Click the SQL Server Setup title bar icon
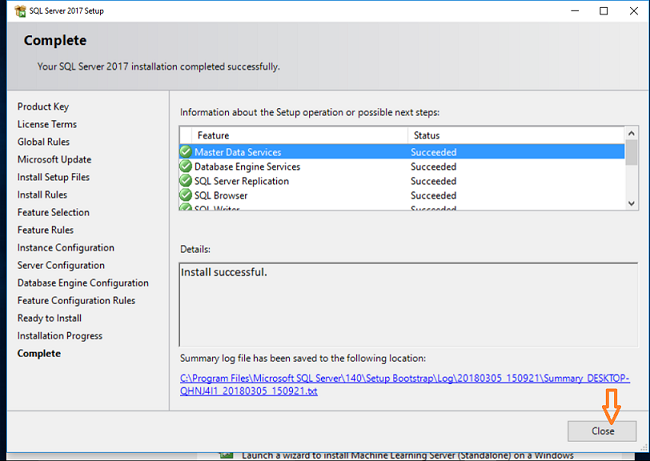This screenshot has width=650, height=461. (11, 10)
